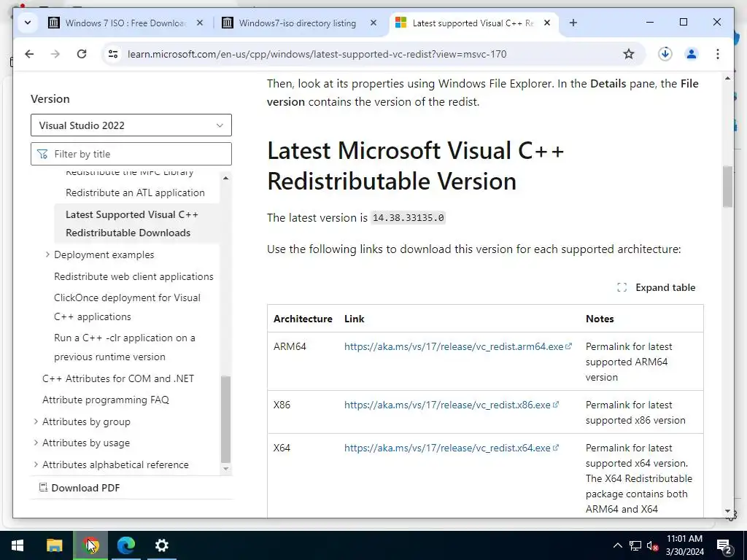Go back to the previous page
The width and height of the screenshot is (747, 560).
[29, 54]
